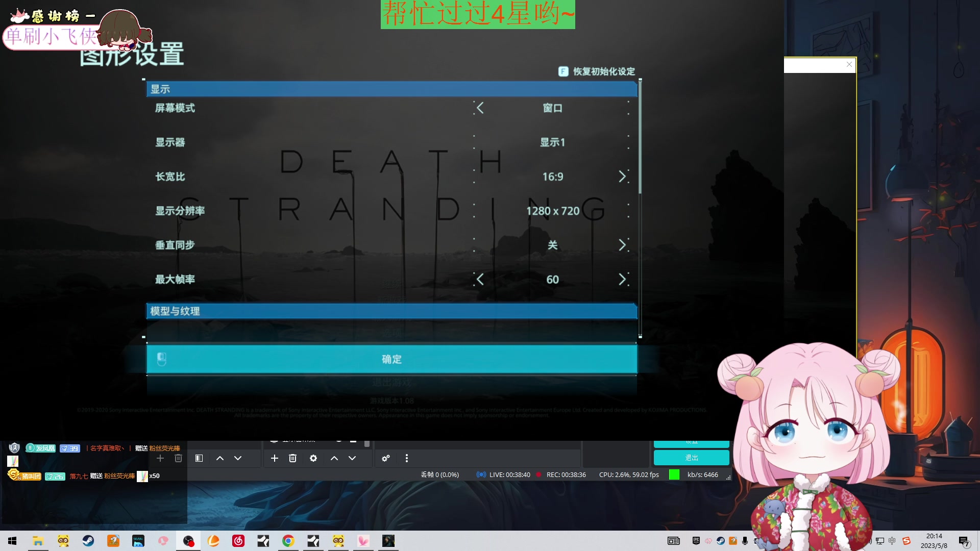
Task: Open network status tray icon
Action: pos(880,541)
